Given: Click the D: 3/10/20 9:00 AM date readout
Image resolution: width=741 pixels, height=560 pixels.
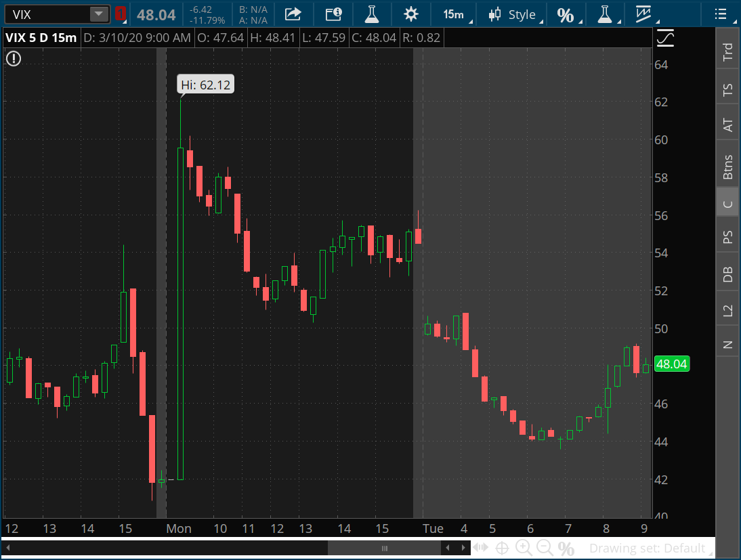Looking at the screenshot, I should (137, 38).
